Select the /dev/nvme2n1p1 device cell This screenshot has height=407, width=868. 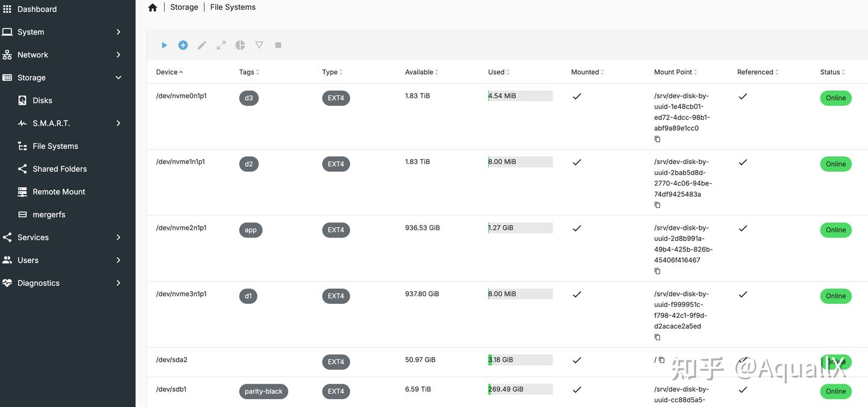(x=181, y=228)
